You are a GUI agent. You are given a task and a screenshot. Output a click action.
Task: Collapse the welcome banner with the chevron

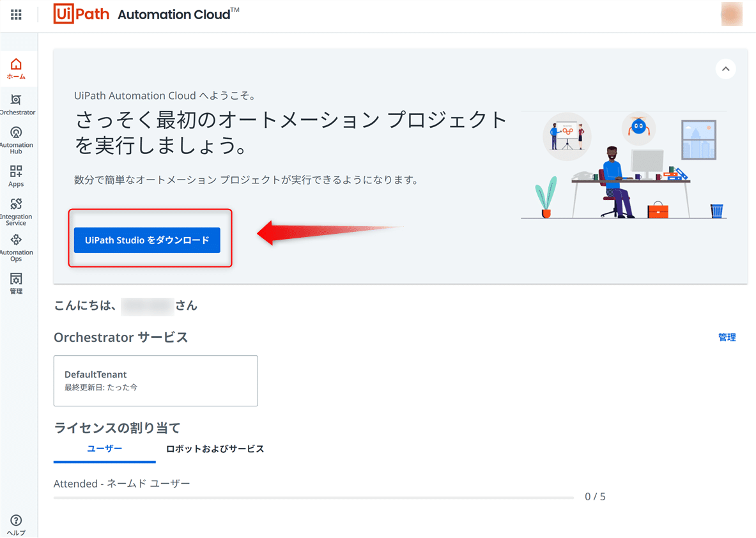[x=725, y=69]
